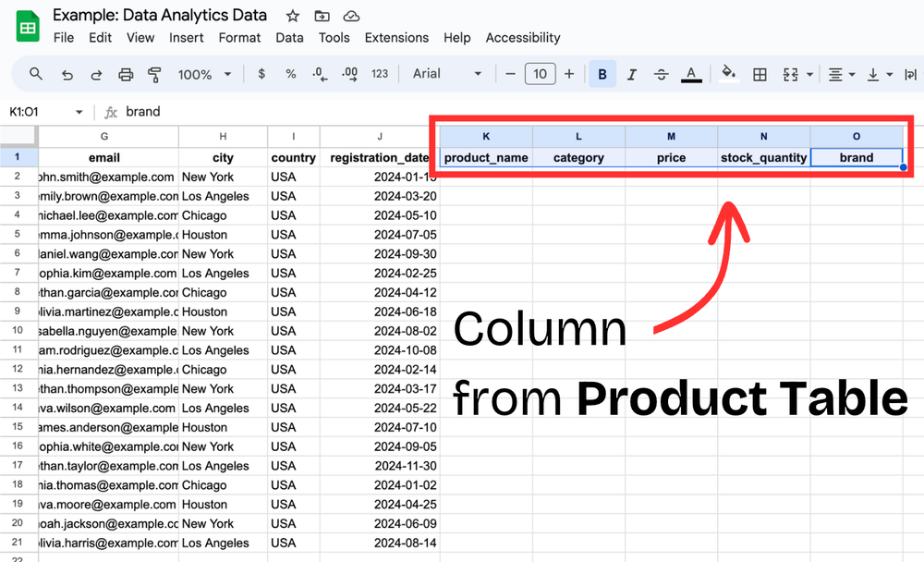
Task: Open the Extensions menu
Action: coord(396,37)
